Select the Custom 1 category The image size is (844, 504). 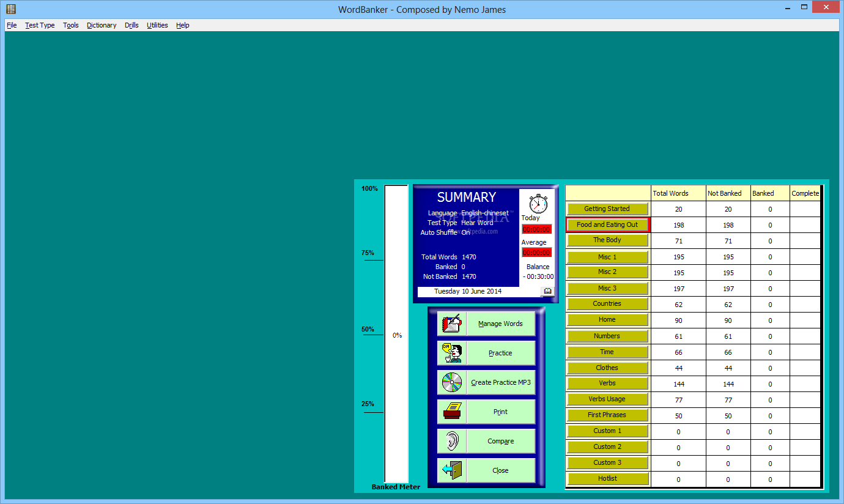pyautogui.click(x=607, y=431)
